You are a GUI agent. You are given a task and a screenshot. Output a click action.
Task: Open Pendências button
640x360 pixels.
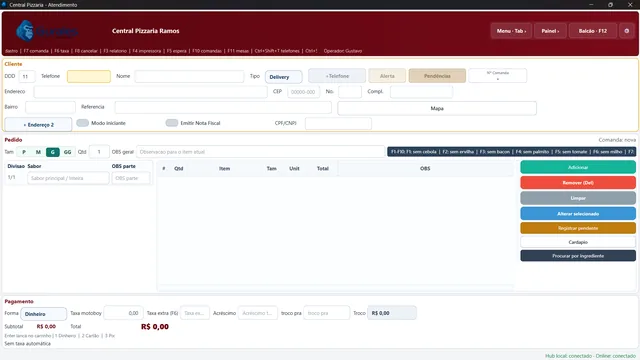(437, 76)
